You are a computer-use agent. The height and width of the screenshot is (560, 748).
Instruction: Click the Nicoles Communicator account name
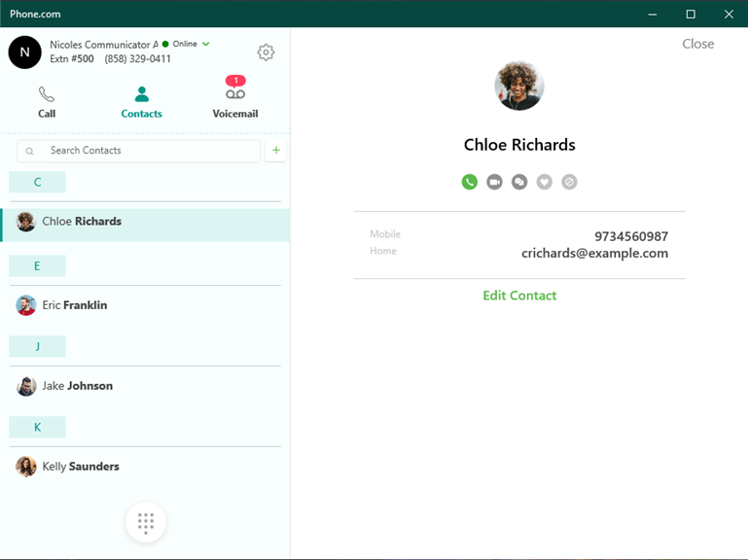point(104,45)
